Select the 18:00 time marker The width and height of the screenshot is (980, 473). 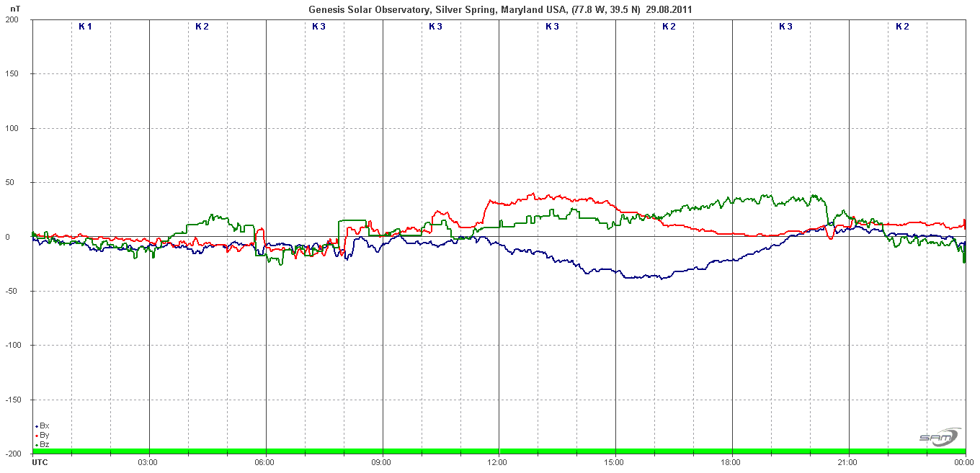pos(732,462)
